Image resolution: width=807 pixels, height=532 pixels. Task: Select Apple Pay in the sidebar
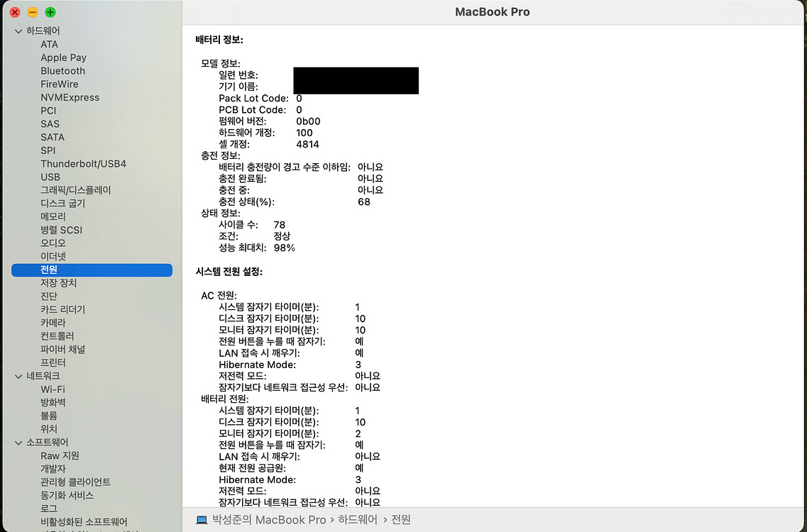(x=63, y=57)
